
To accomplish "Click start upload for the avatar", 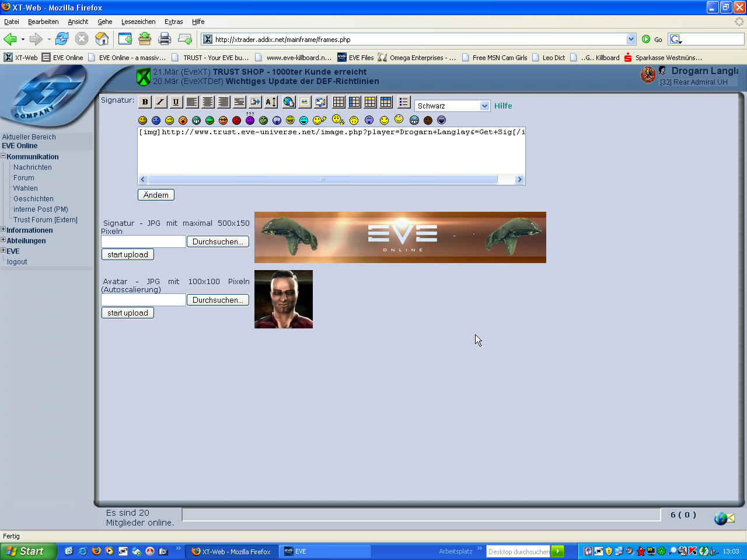I will [x=128, y=313].
